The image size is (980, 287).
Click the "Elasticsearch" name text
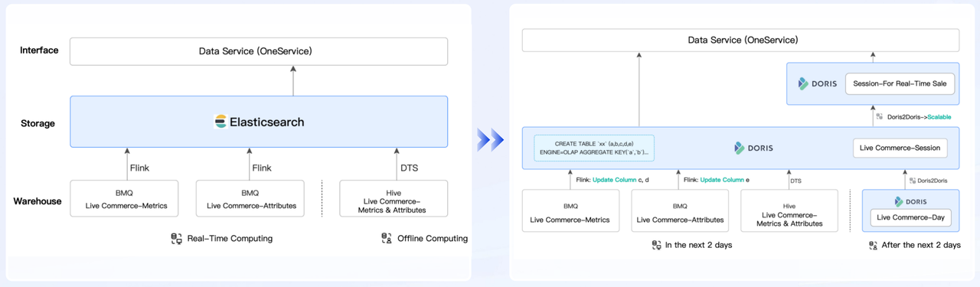click(266, 122)
